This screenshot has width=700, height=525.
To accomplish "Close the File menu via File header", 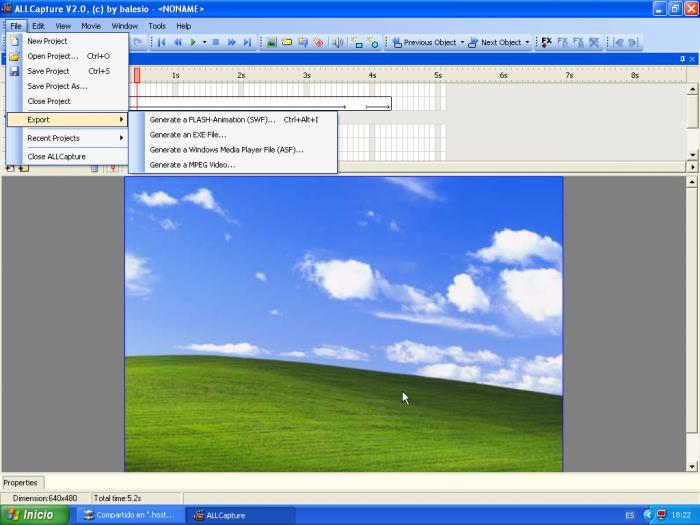I will click(16, 26).
